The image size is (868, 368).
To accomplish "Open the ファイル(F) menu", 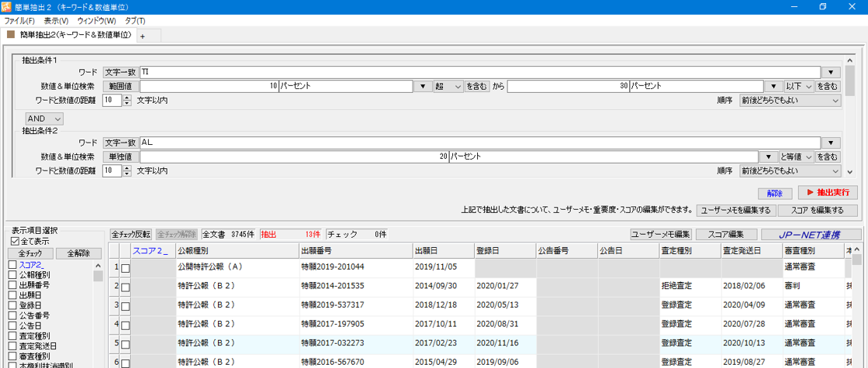I will [x=19, y=20].
